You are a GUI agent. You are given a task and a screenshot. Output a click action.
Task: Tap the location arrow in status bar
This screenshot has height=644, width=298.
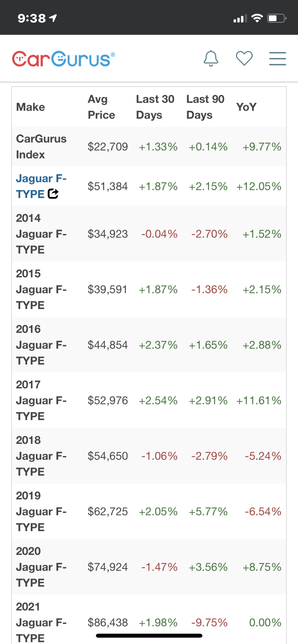tap(53, 18)
